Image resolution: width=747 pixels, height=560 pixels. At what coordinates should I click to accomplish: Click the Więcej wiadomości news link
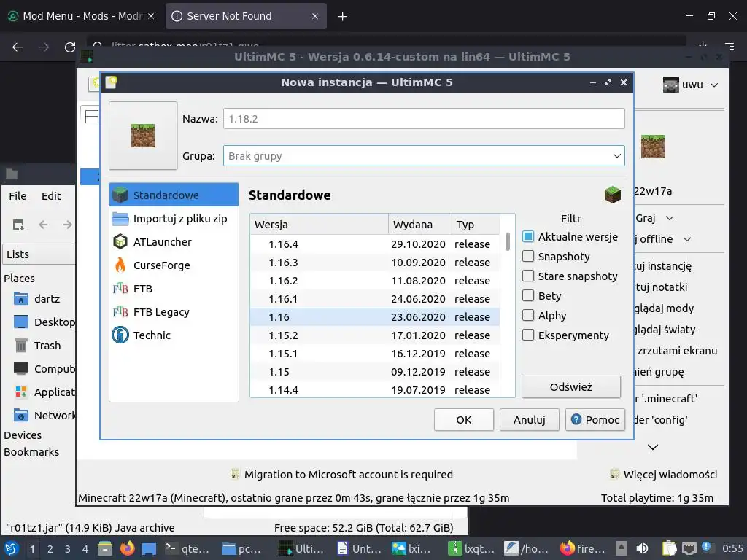(664, 474)
